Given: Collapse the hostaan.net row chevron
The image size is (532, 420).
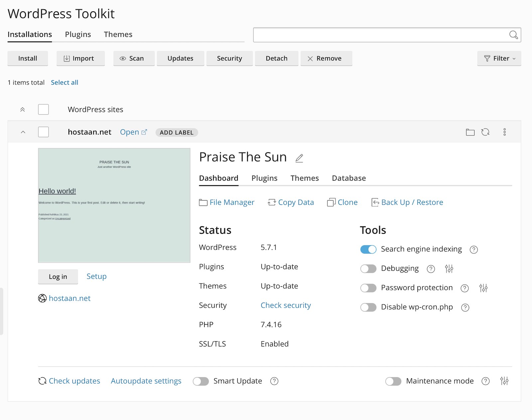Looking at the screenshot, I should pyautogui.click(x=23, y=132).
